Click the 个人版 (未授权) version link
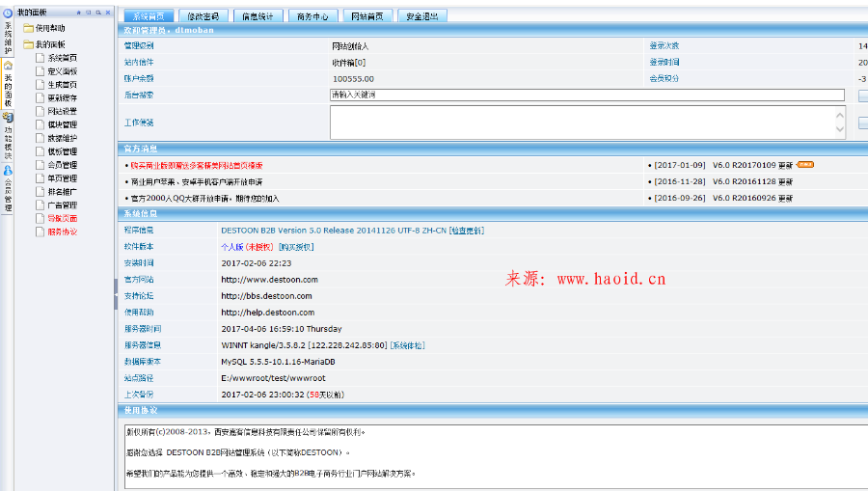 click(247, 247)
